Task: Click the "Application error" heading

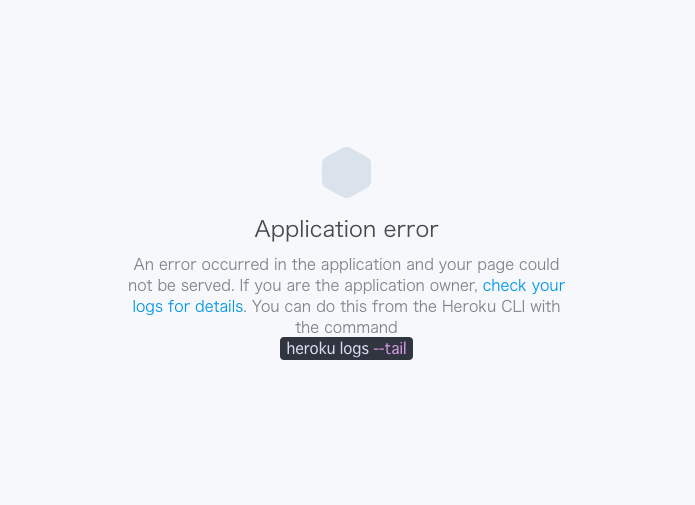Action: click(x=346, y=229)
